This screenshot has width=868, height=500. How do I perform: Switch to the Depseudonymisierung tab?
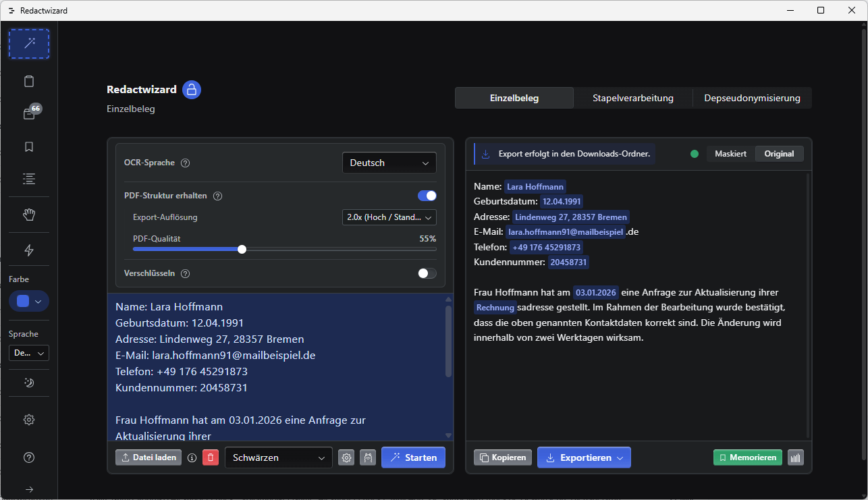coord(753,98)
